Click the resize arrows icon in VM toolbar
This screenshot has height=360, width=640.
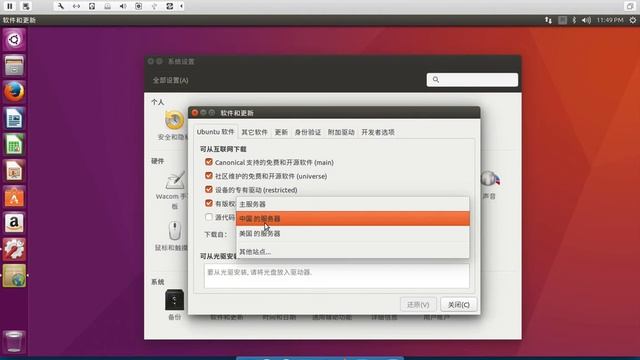(x=76, y=6)
